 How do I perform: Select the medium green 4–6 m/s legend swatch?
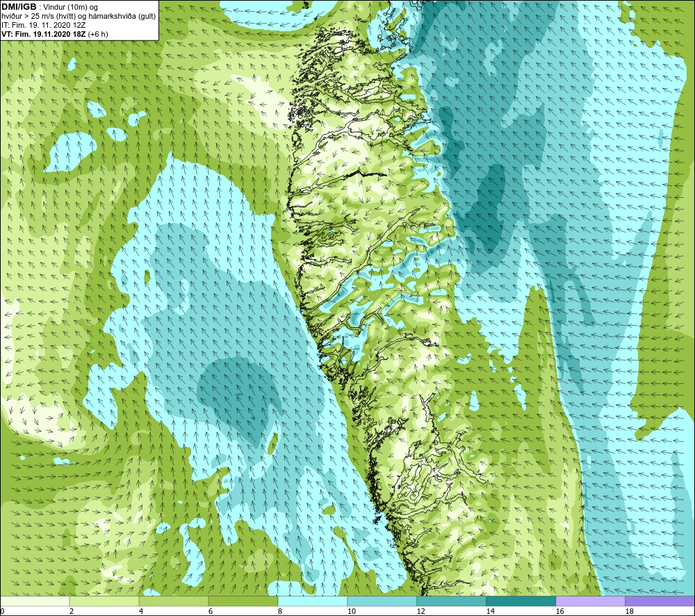(x=174, y=601)
